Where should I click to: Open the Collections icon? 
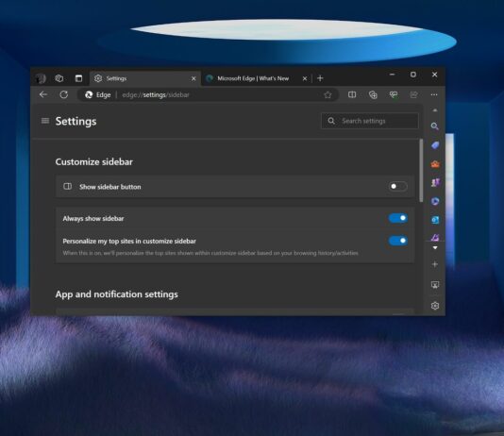(373, 94)
